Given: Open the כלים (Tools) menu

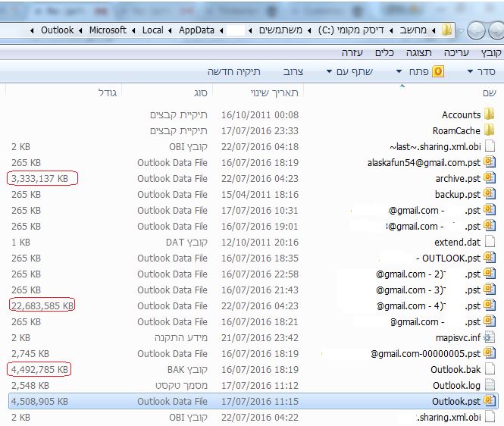Looking at the screenshot, I should pyautogui.click(x=384, y=53).
